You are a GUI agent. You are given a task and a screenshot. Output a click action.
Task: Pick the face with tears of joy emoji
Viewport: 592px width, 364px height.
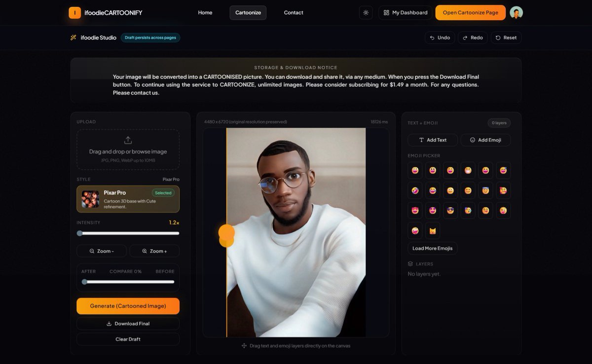[433, 190]
